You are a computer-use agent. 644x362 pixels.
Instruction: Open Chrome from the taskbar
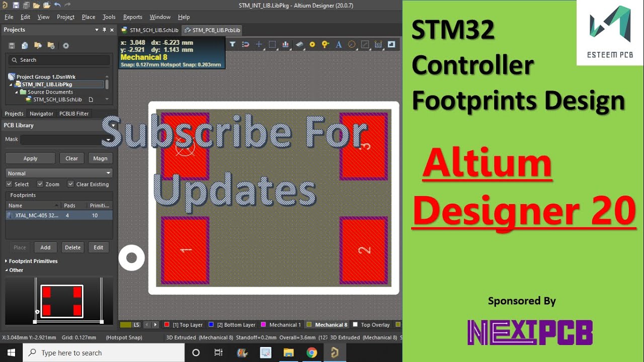(x=311, y=352)
